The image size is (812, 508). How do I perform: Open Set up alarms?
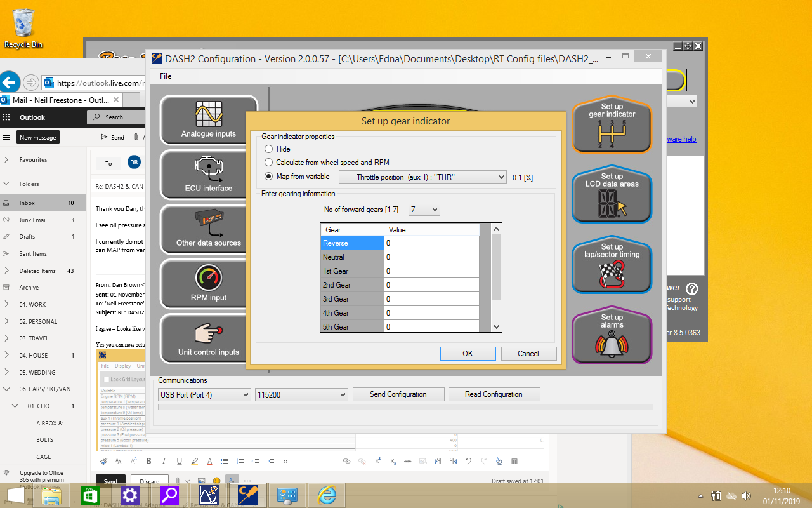coord(612,338)
